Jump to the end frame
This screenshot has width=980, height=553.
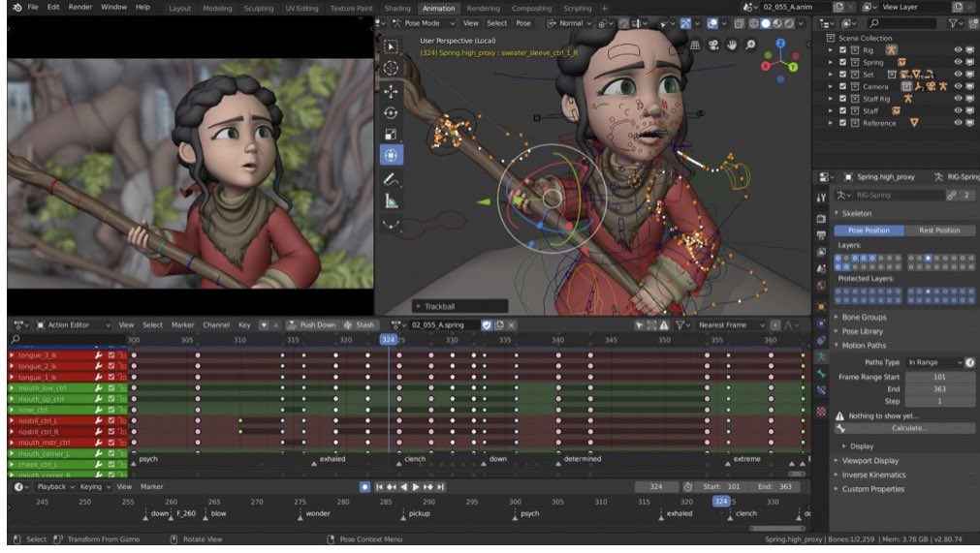tap(441, 487)
